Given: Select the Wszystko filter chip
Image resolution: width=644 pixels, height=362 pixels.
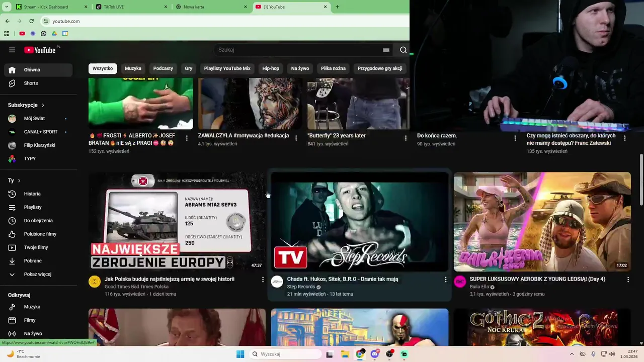Looking at the screenshot, I should [x=103, y=68].
